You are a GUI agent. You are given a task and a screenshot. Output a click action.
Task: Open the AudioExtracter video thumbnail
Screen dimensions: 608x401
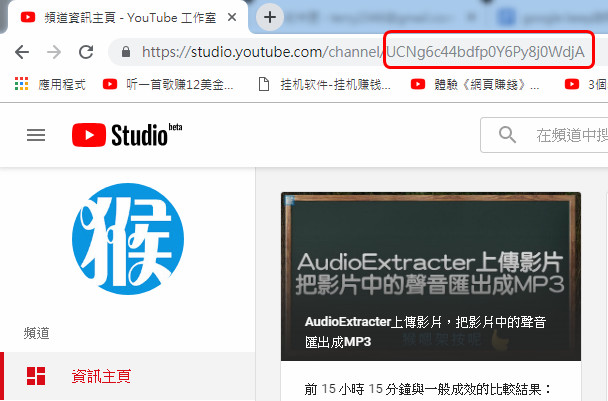(431, 276)
